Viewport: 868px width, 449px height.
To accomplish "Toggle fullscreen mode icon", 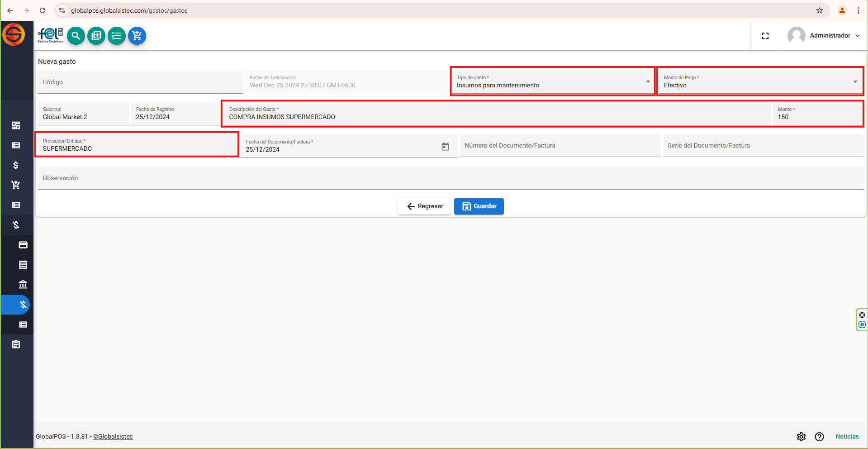I will tap(765, 36).
